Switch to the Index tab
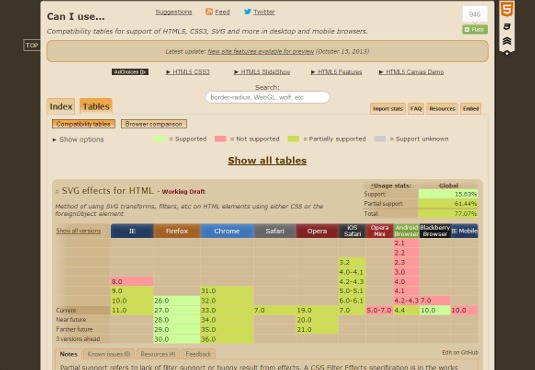 [x=61, y=106]
